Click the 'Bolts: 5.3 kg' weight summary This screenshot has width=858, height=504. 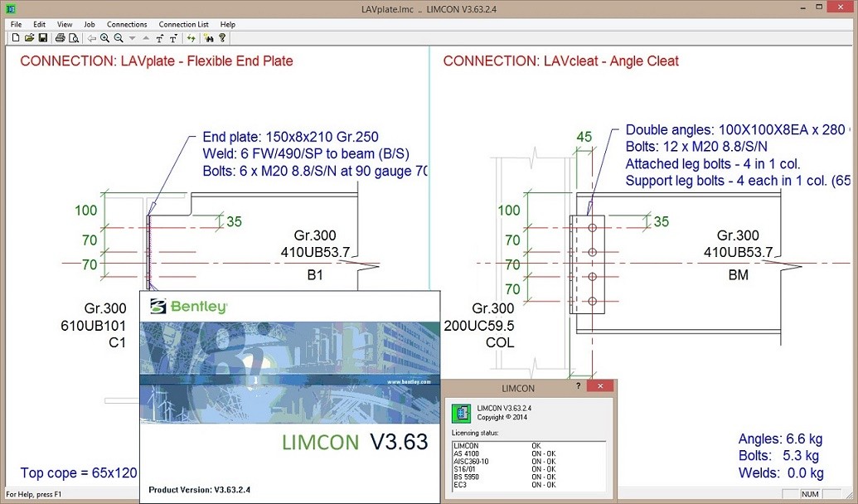click(x=778, y=456)
